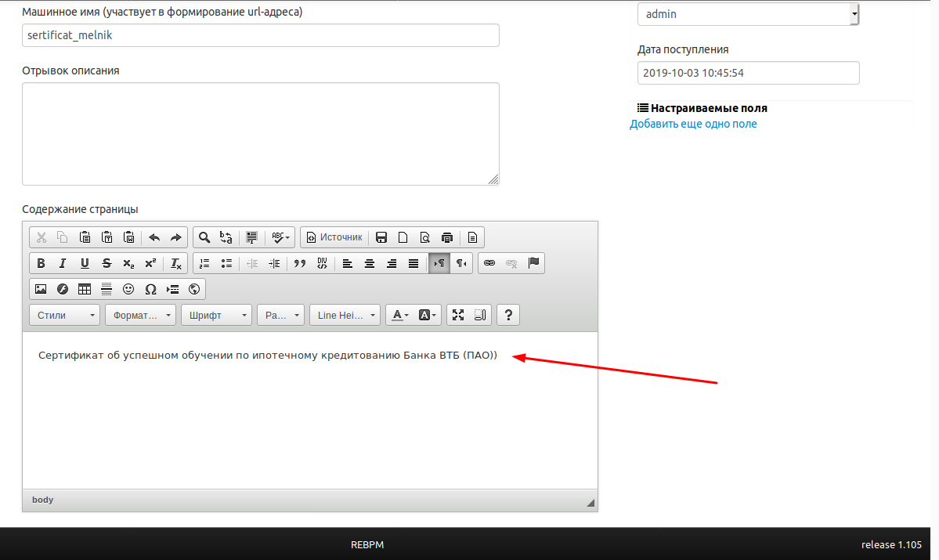Maximize the editor

tap(458, 315)
